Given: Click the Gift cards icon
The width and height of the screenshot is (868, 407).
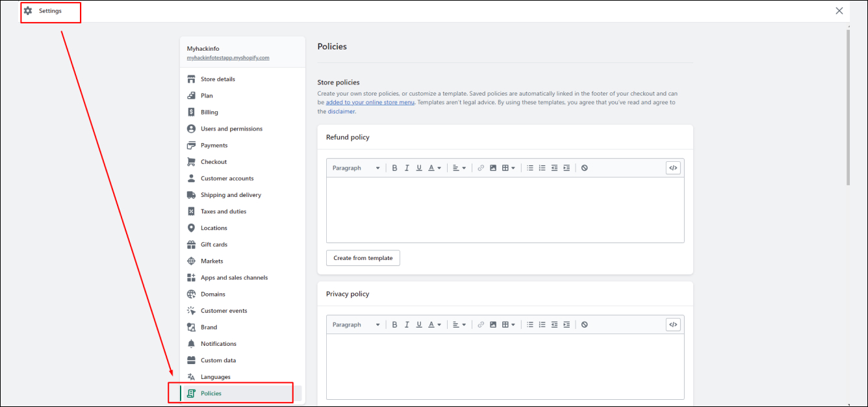Looking at the screenshot, I should click(x=191, y=244).
